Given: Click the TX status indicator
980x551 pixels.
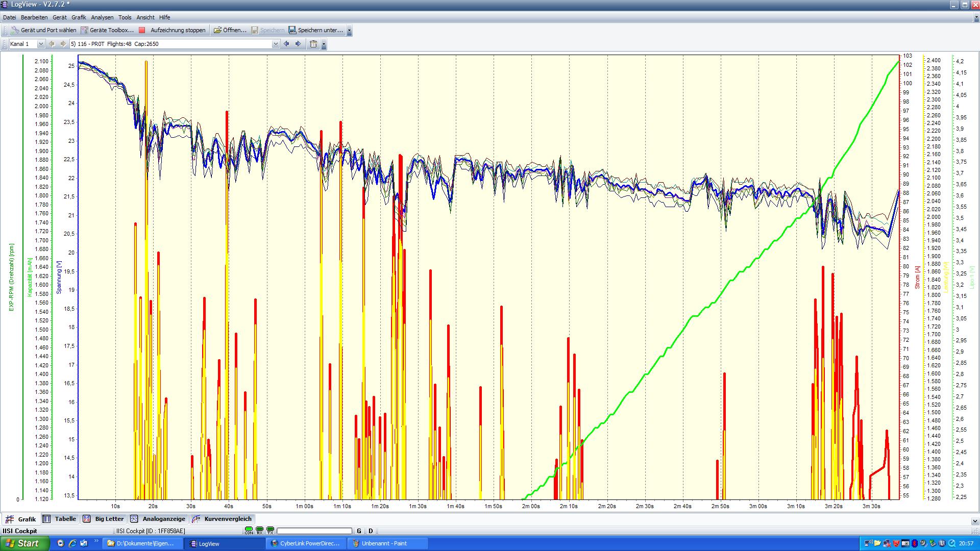Looking at the screenshot, I should pos(270,531).
